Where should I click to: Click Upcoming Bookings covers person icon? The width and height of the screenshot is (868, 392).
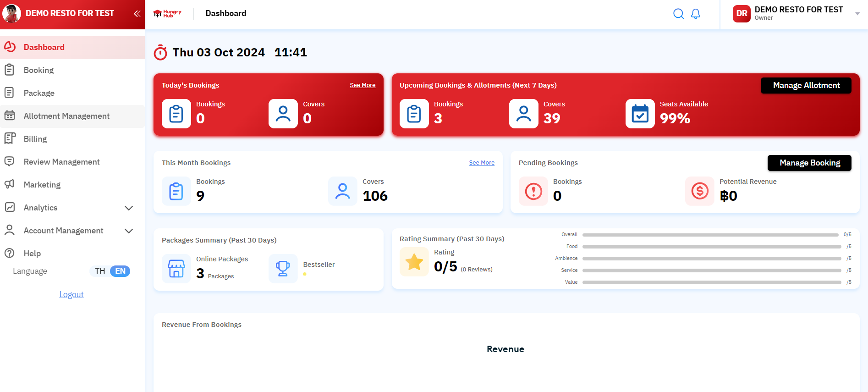tap(524, 114)
